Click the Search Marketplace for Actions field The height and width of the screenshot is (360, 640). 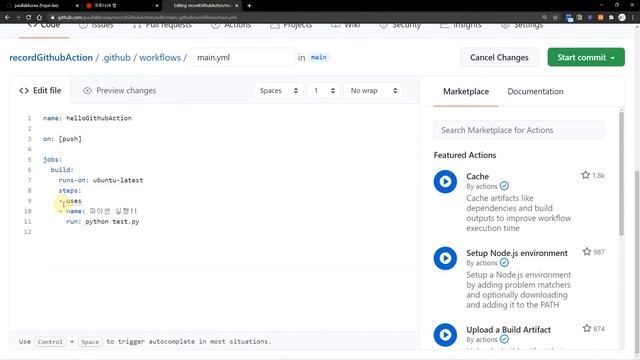click(519, 130)
